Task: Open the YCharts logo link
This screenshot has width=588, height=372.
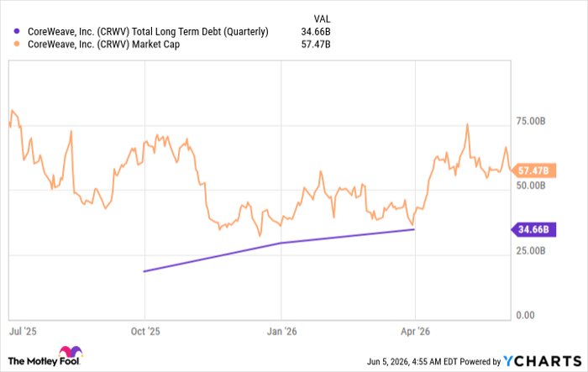Action: (542, 361)
